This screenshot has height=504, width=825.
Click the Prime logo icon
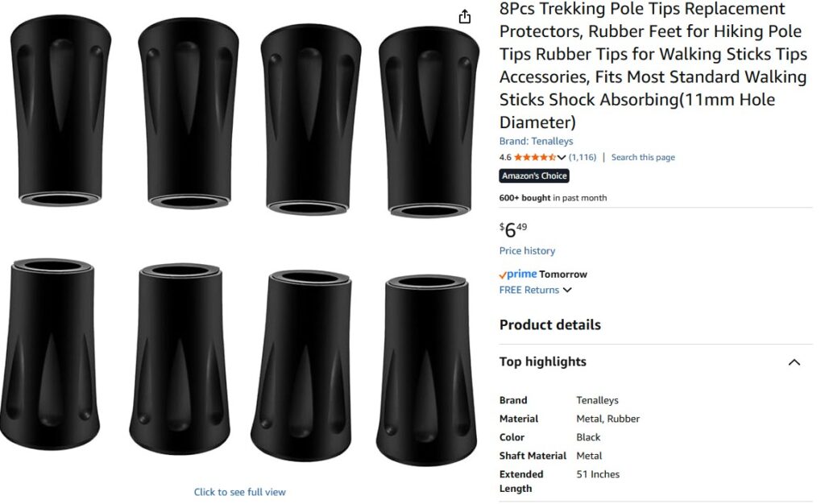click(518, 274)
